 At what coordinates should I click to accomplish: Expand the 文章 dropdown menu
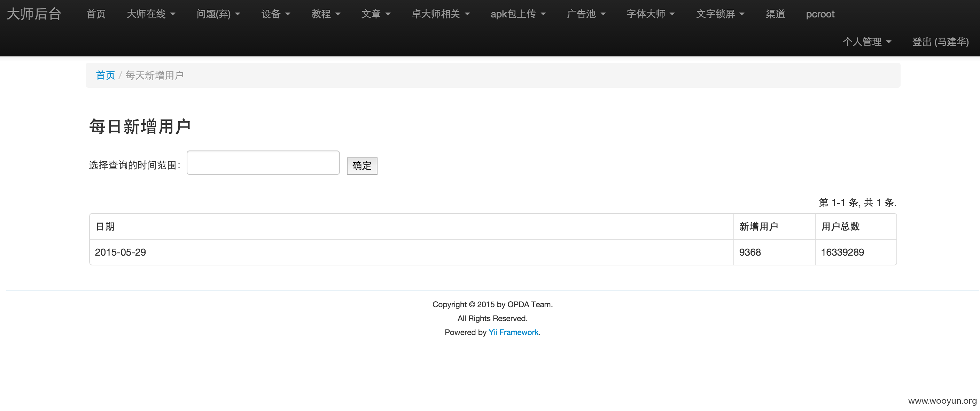375,14
